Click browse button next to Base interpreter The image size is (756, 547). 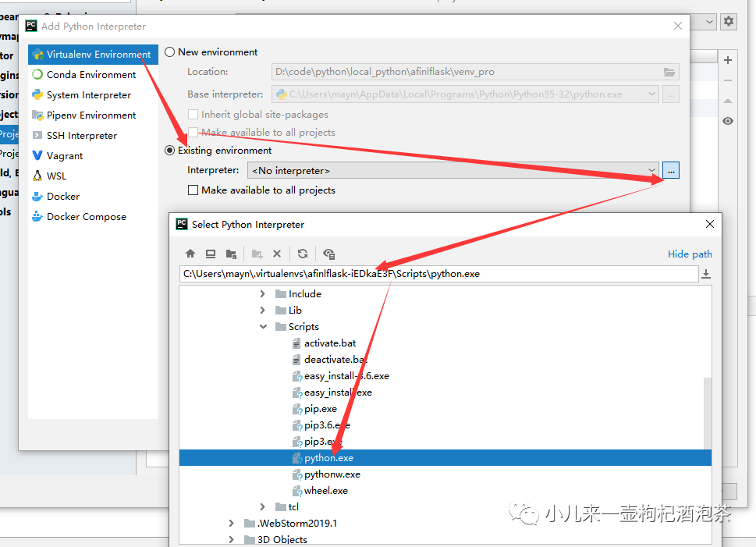pyautogui.click(x=671, y=94)
